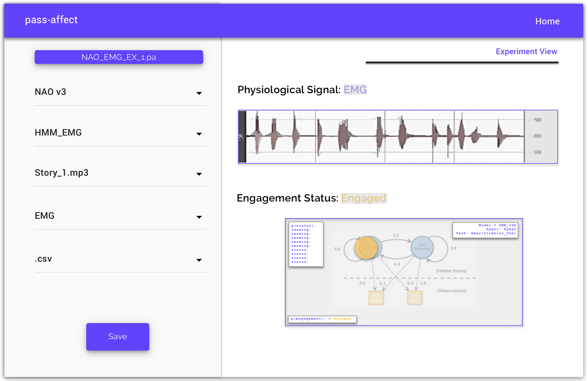Open the Experiment View tab
The image size is (588, 381).
(x=526, y=51)
